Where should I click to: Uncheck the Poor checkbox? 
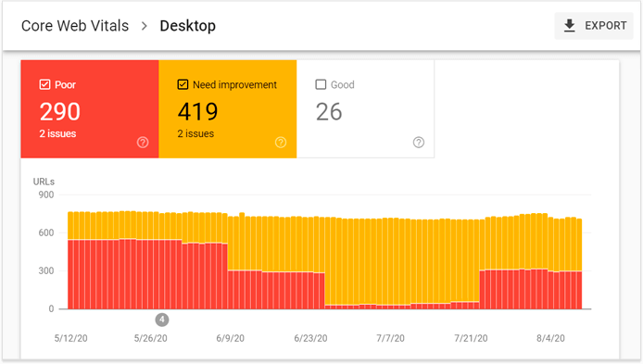(44, 84)
